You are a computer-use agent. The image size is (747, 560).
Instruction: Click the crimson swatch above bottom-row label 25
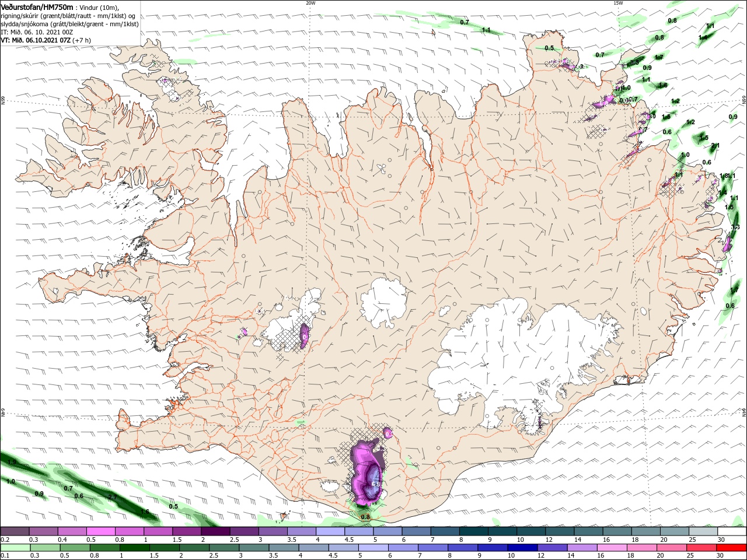point(702,548)
